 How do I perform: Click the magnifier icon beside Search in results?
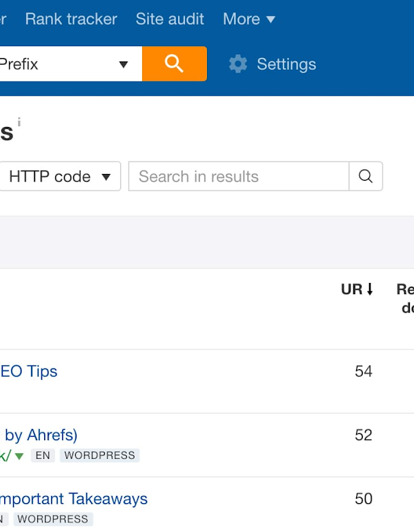pos(366,177)
